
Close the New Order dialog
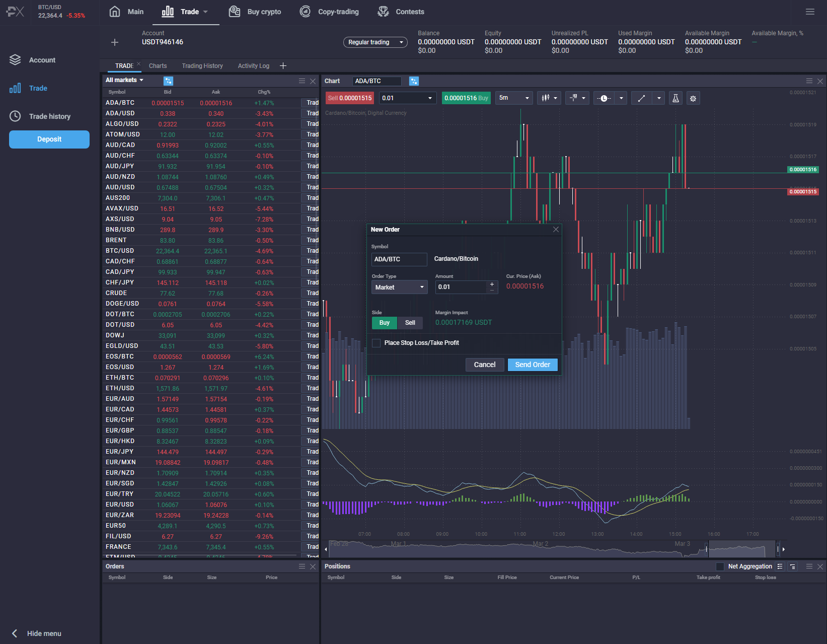click(x=556, y=230)
